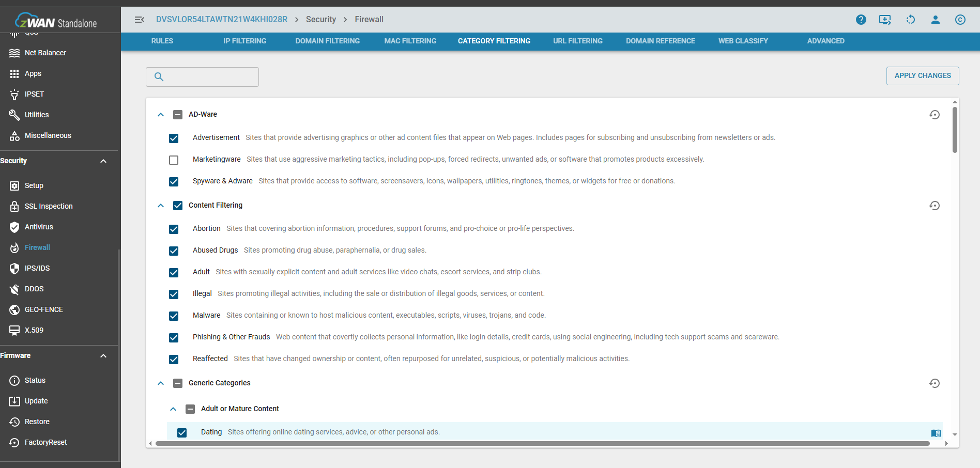
Task: Collapse Adult or Mature Content subsection
Action: [x=173, y=409]
